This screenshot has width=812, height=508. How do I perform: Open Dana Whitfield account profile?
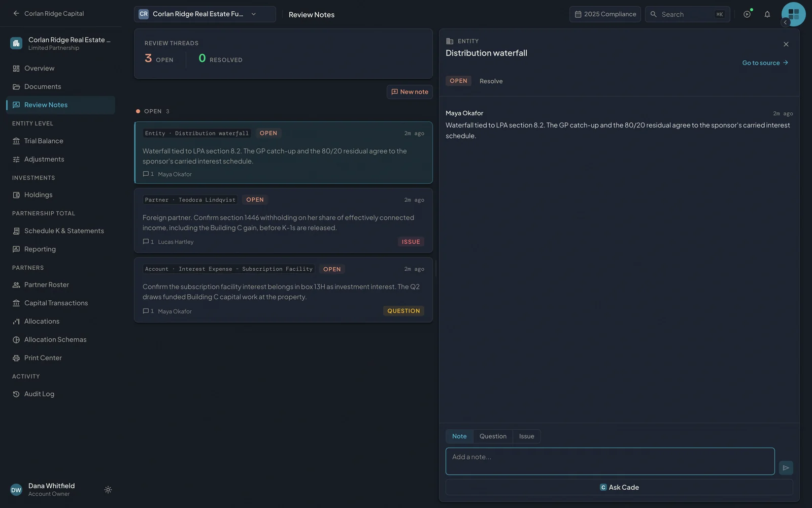click(x=51, y=490)
